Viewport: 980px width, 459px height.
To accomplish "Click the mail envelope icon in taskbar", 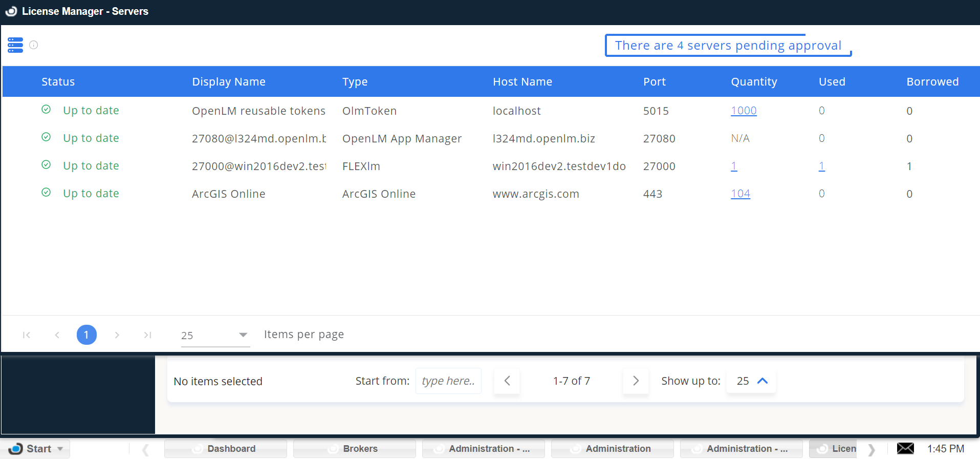I will pyautogui.click(x=905, y=449).
